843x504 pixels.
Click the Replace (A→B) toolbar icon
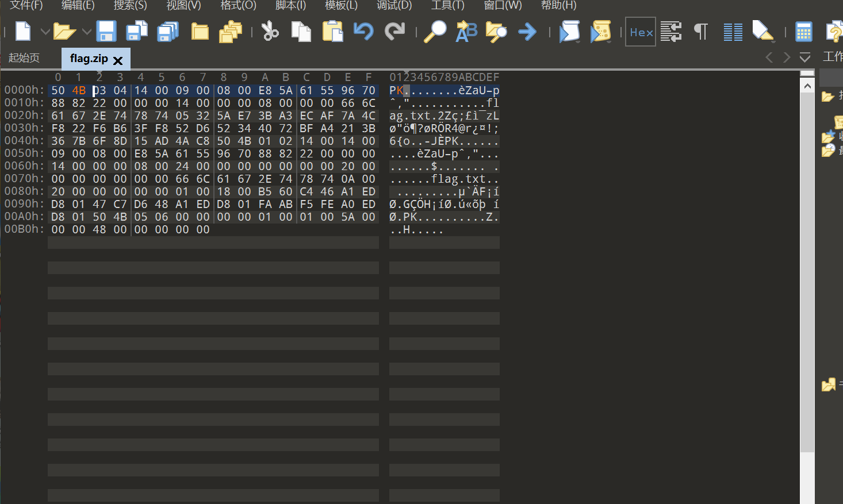pos(466,31)
